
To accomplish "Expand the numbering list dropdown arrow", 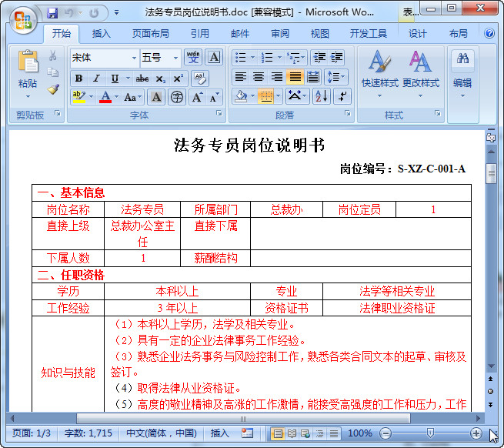I will (x=279, y=58).
